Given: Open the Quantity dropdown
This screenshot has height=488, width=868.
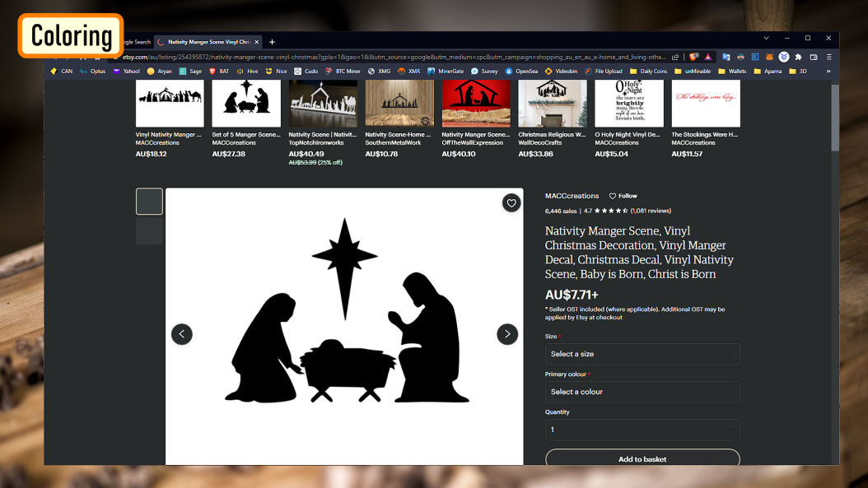Looking at the screenshot, I should (642, 430).
